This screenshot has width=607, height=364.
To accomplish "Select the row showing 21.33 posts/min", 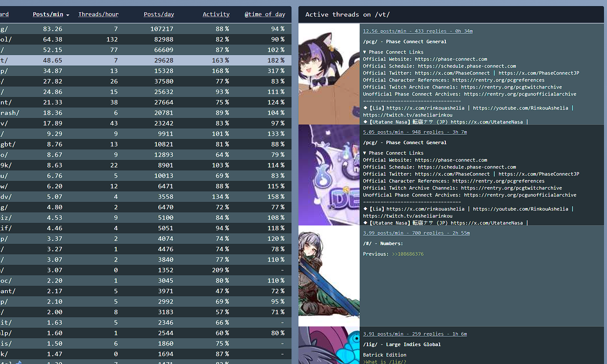I will 146,102.
